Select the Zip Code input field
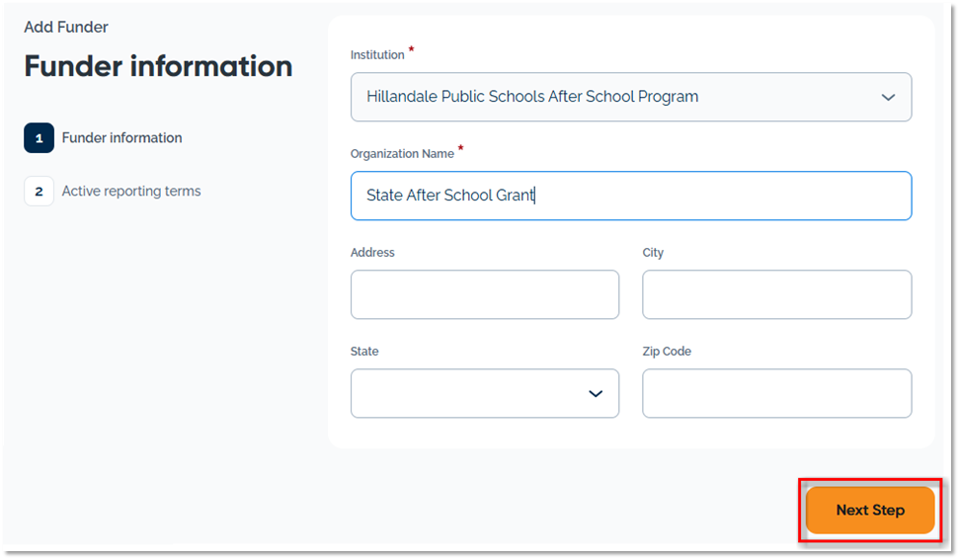Viewport: 960px width, 560px height. pyautogui.click(x=776, y=393)
